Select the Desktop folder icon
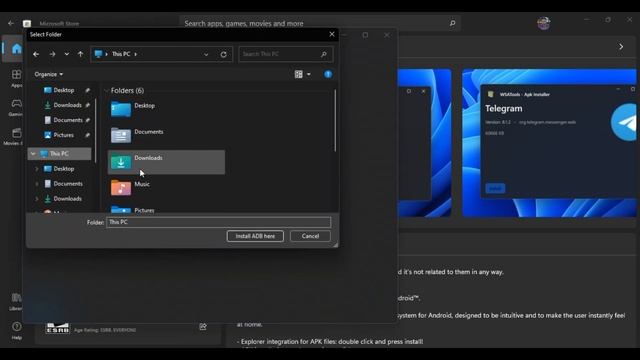The height and width of the screenshot is (360, 640). click(x=121, y=109)
